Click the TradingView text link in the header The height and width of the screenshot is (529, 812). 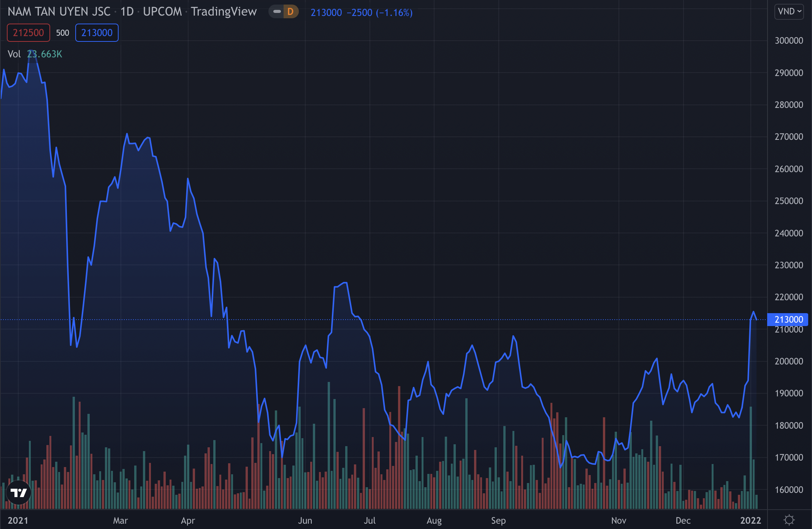coord(224,12)
